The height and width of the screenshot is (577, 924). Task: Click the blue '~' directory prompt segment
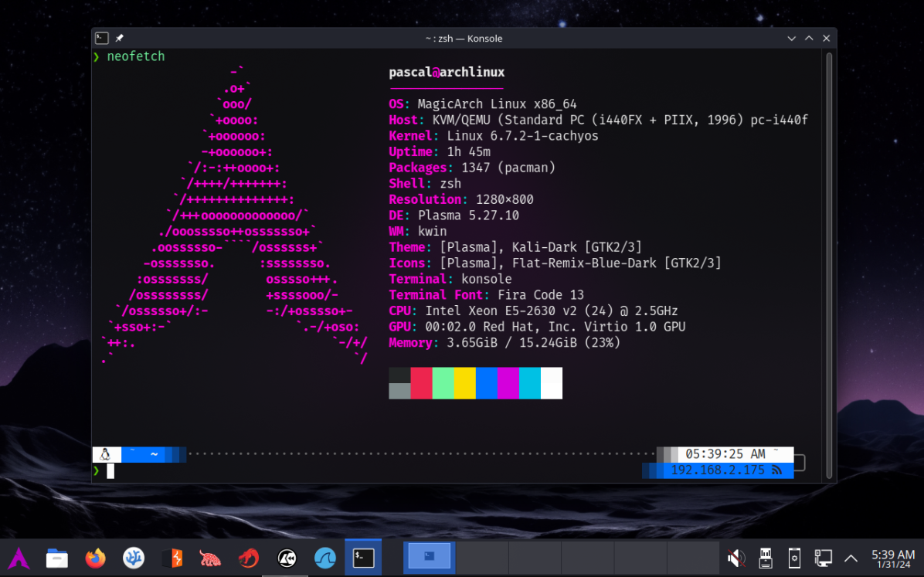[154, 454]
